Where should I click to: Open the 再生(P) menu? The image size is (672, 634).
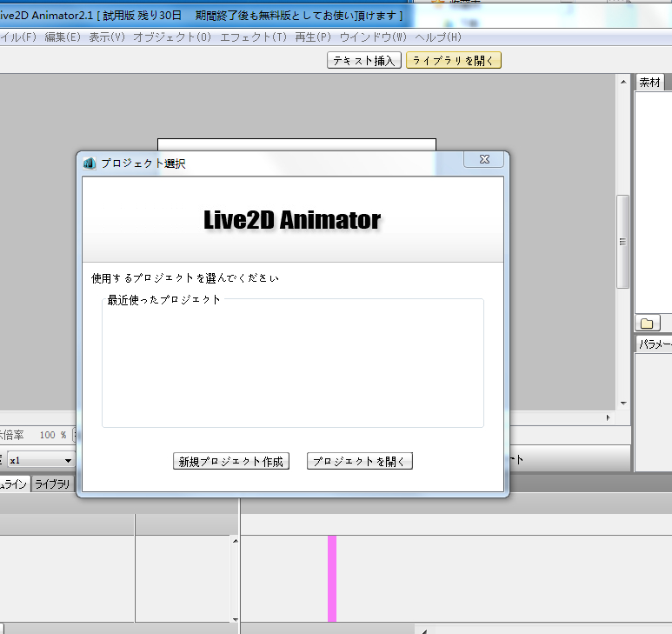[313, 37]
